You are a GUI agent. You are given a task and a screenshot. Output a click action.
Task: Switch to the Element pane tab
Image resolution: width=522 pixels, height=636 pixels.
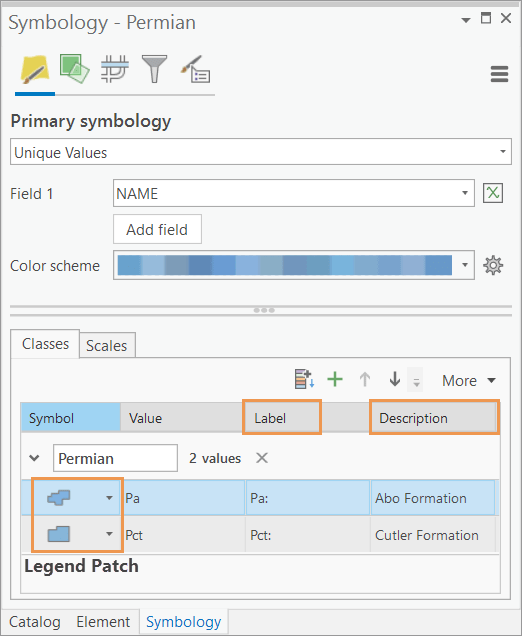[103, 622]
